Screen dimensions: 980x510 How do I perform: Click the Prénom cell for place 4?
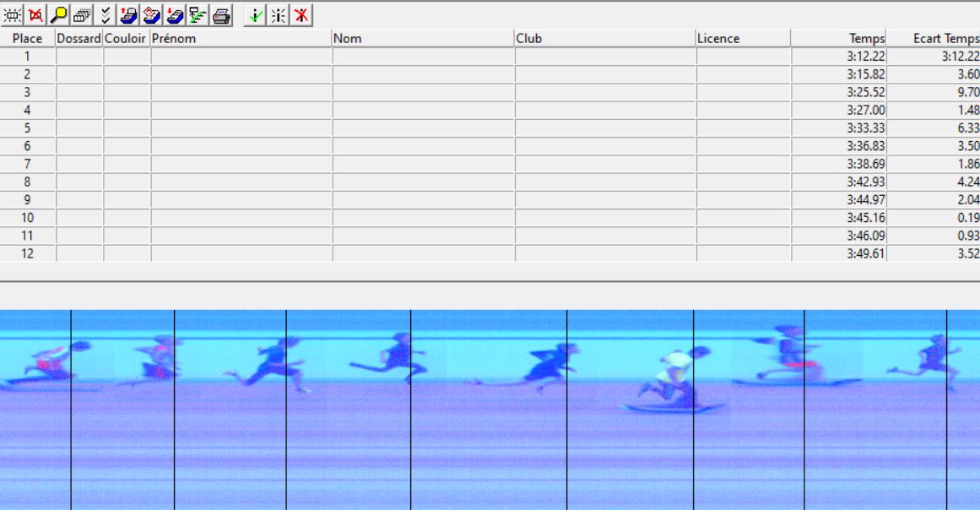click(241, 110)
